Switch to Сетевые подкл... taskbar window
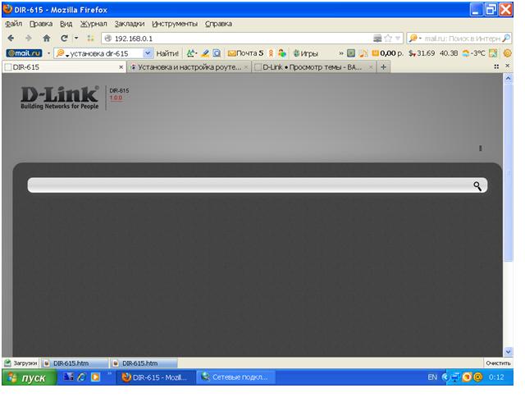The width and height of the screenshot is (525, 420). click(x=236, y=377)
